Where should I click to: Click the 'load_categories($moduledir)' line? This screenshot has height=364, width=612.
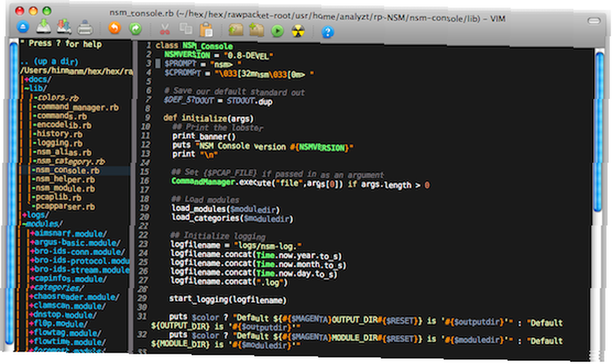[x=232, y=218]
